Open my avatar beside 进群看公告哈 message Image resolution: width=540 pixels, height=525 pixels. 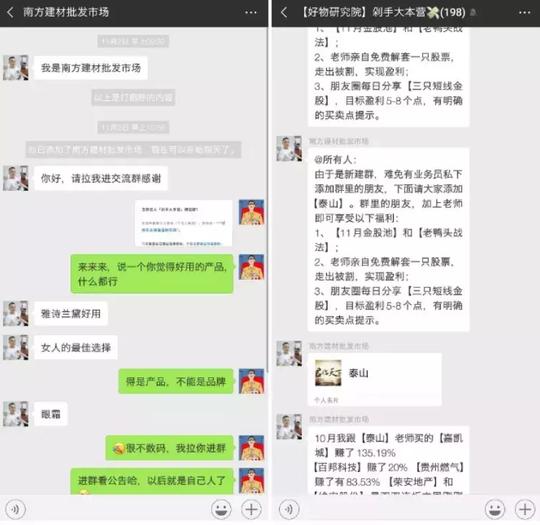[251, 481]
